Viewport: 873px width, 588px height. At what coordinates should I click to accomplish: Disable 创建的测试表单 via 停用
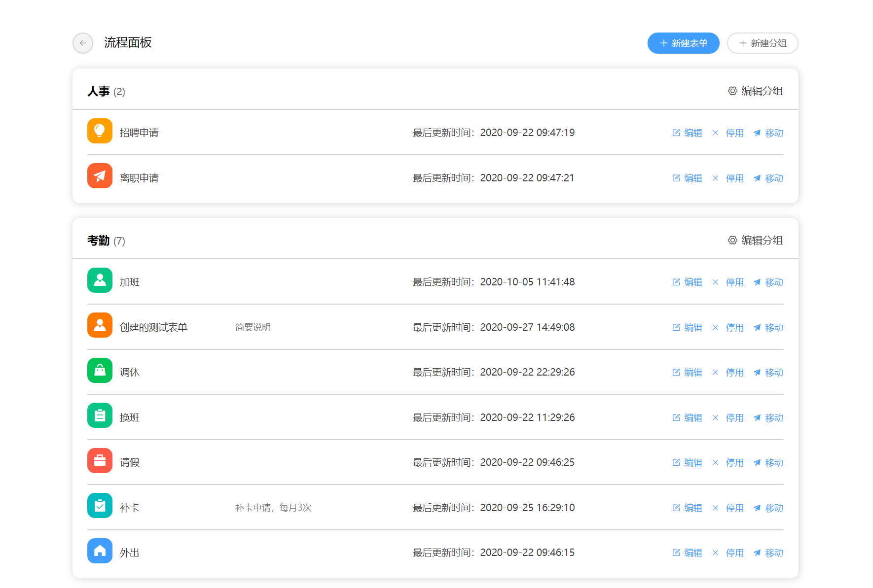click(x=727, y=328)
